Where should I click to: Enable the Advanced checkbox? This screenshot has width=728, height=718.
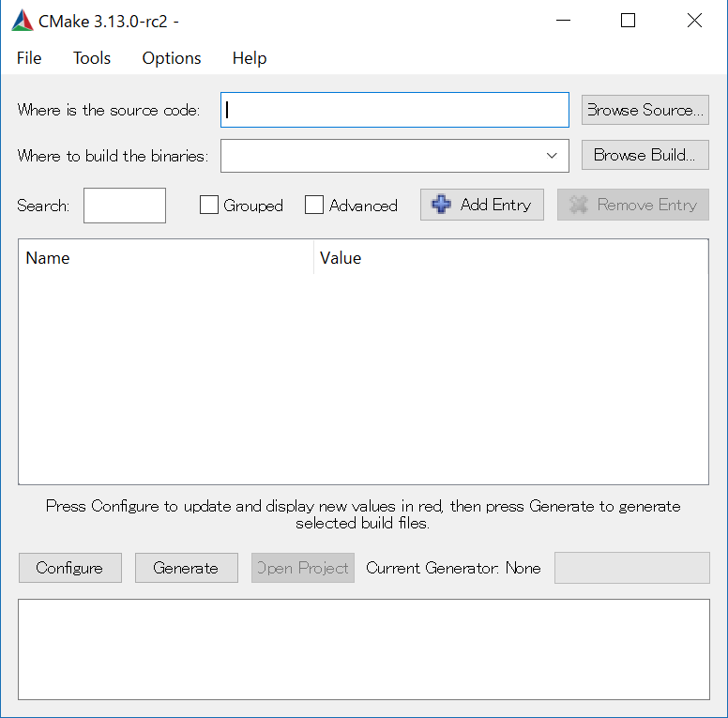(x=314, y=205)
